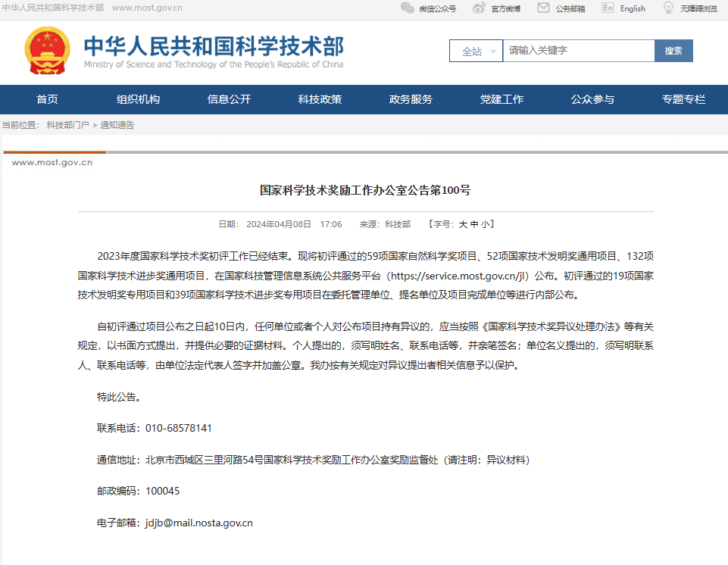Expand the 专题专栏 navigation menu
Screen dimensions: 728x565
coord(683,99)
